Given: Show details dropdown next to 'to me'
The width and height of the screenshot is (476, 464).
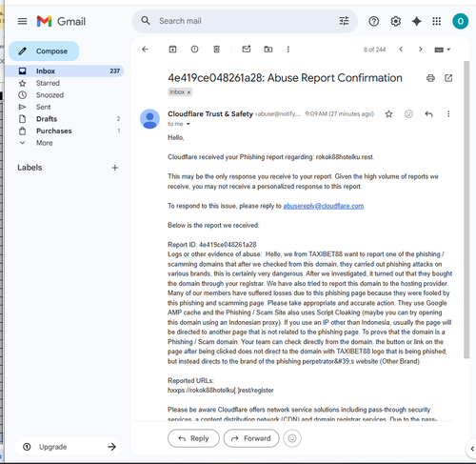Looking at the screenshot, I should coord(188,124).
